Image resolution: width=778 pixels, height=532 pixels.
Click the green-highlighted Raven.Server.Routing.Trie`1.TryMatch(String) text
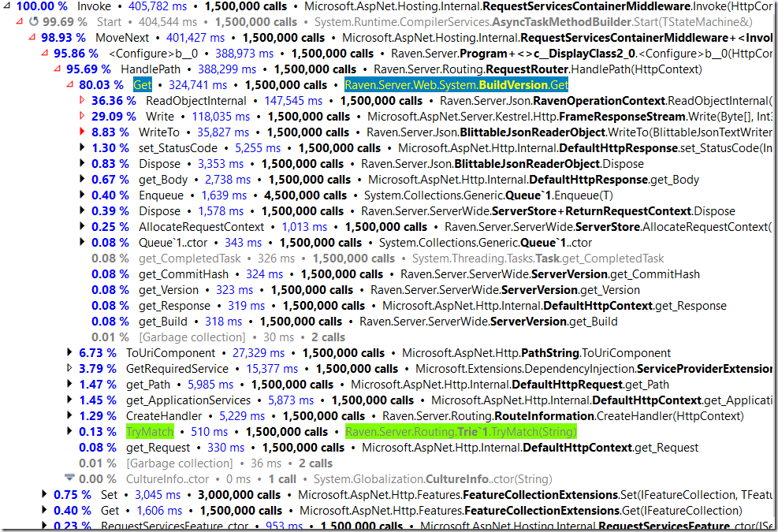(x=461, y=432)
